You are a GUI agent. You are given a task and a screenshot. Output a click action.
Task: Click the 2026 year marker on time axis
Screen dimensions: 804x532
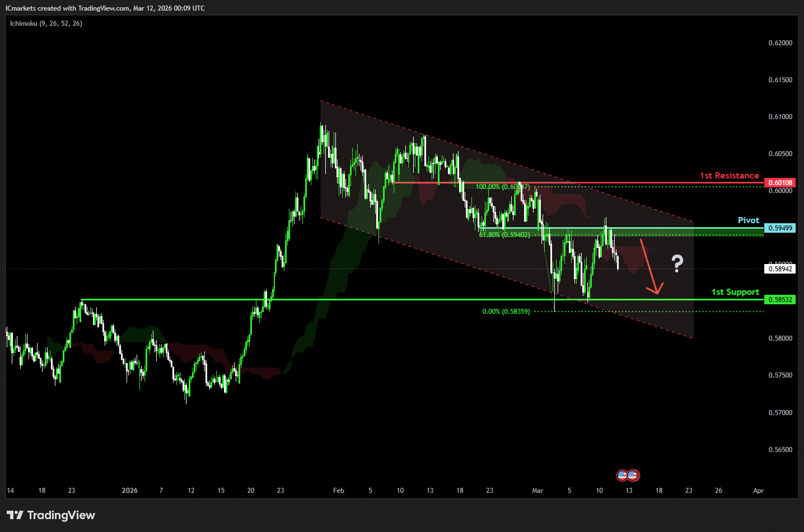point(129,491)
